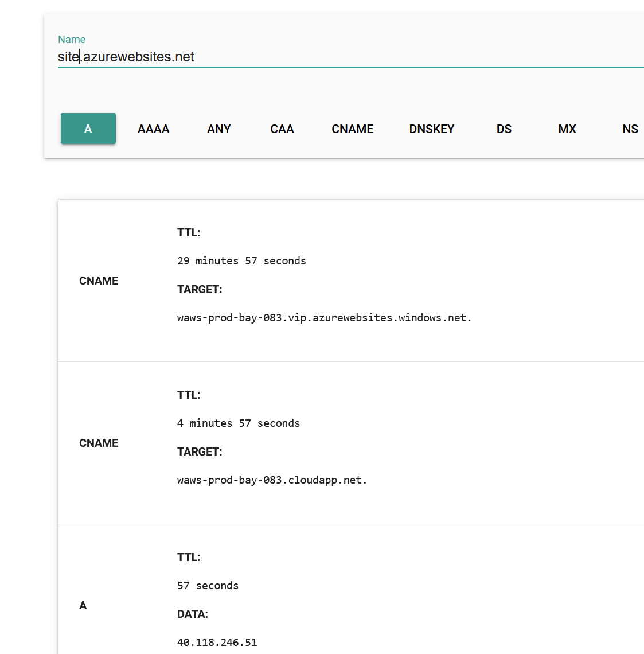Click TTL value 29 minutes 57 seconds
The height and width of the screenshot is (654, 644).
coord(241,261)
